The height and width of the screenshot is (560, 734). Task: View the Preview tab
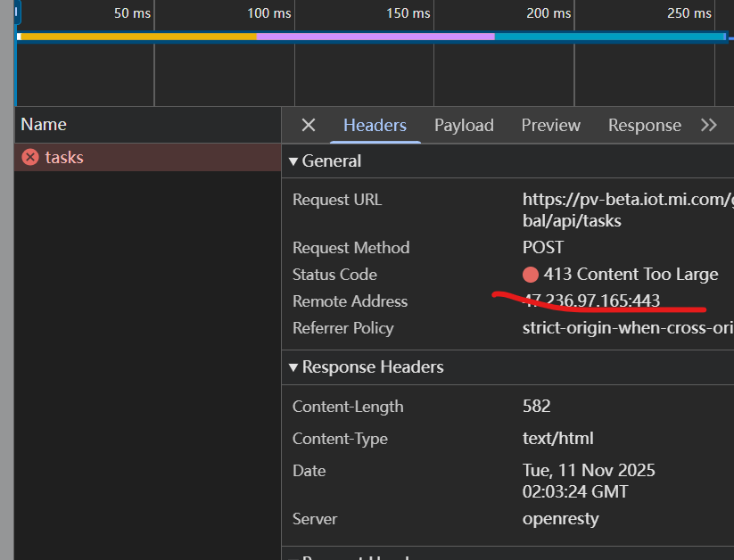[550, 125]
